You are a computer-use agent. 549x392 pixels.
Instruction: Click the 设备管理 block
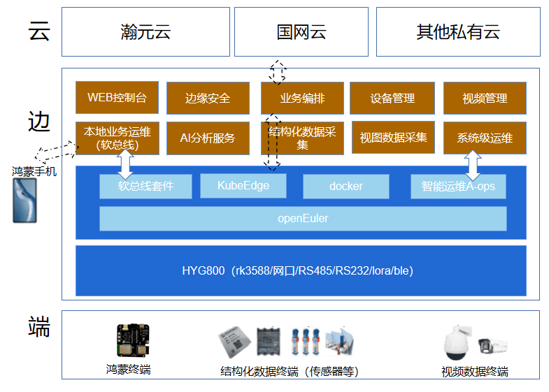point(392,99)
